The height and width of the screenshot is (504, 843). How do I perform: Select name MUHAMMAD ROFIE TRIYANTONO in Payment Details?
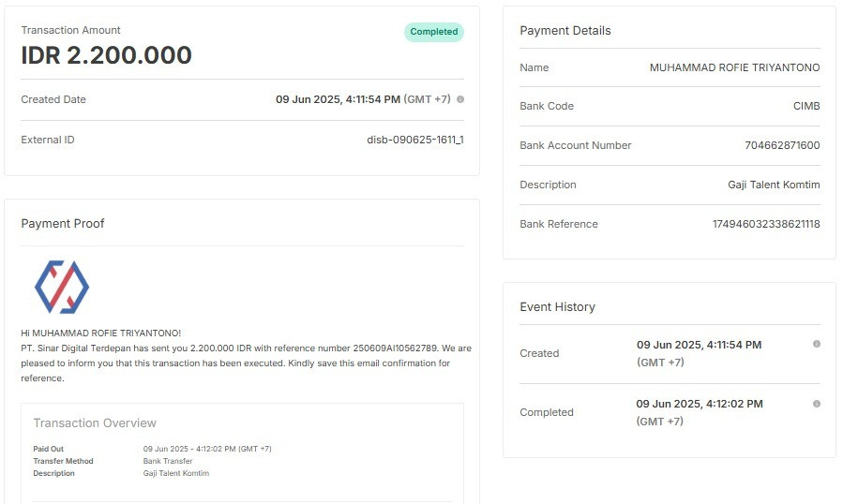(x=734, y=67)
